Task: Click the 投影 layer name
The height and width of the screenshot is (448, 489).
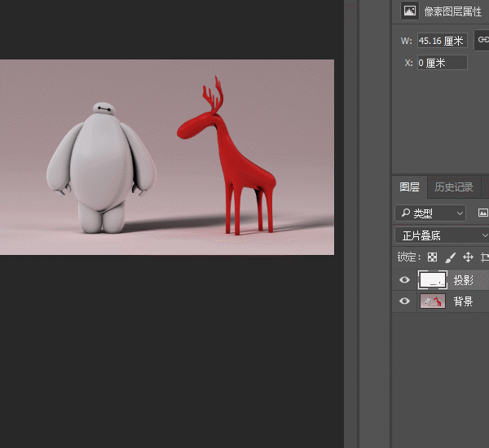Action: pos(464,280)
